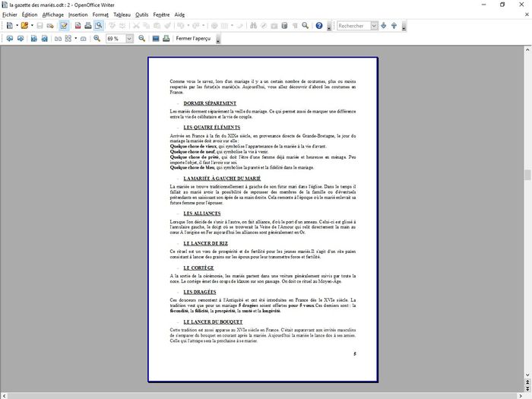The width and height of the screenshot is (532, 399).
Task: Open OpenOffice Help question mark icon
Action: [319, 25]
